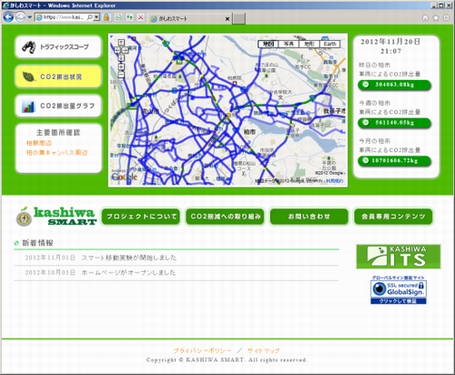The image size is (455, 375).
Task: Click the 柏駅周辺 orange link
Action: coord(39,143)
